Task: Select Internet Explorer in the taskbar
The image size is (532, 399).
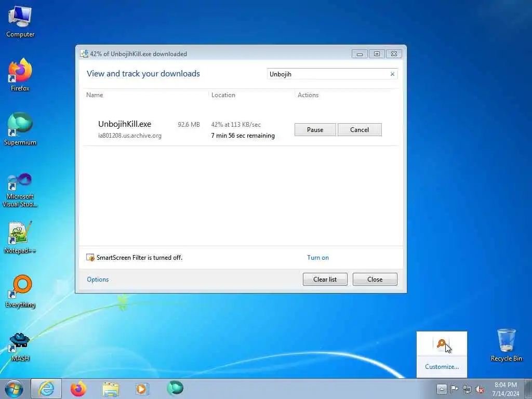Action: click(46, 389)
